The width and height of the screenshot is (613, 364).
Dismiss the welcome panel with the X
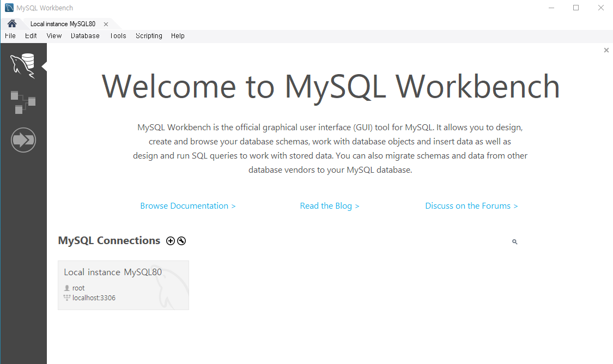coord(606,50)
